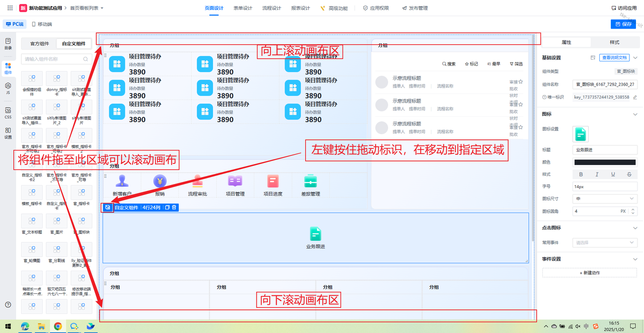644x333 pixels.
Task: Click the 新建动作 add action button
Action: 590,273
